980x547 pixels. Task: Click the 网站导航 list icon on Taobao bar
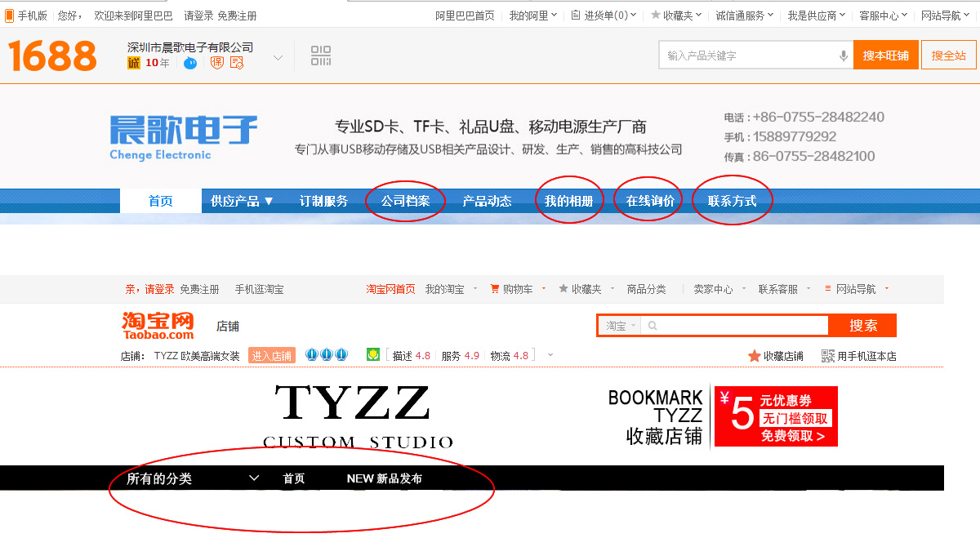click(828, 289)
